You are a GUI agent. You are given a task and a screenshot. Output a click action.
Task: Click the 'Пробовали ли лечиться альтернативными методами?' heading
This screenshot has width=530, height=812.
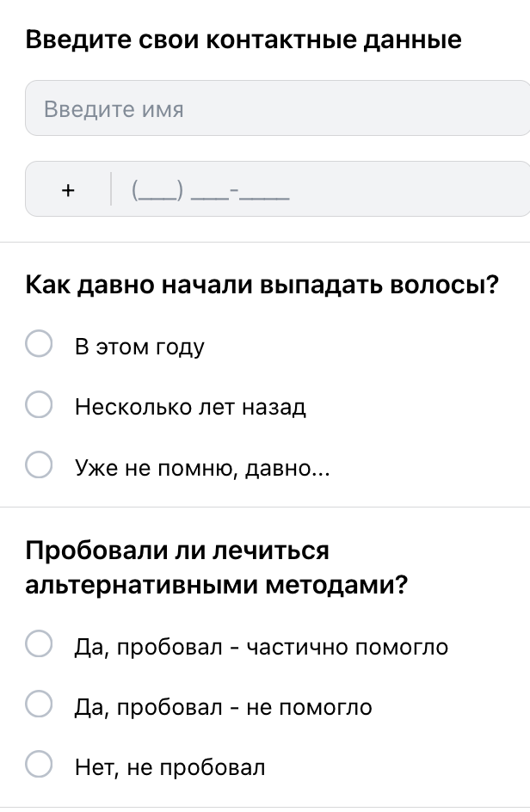click(x=215, y=568)
